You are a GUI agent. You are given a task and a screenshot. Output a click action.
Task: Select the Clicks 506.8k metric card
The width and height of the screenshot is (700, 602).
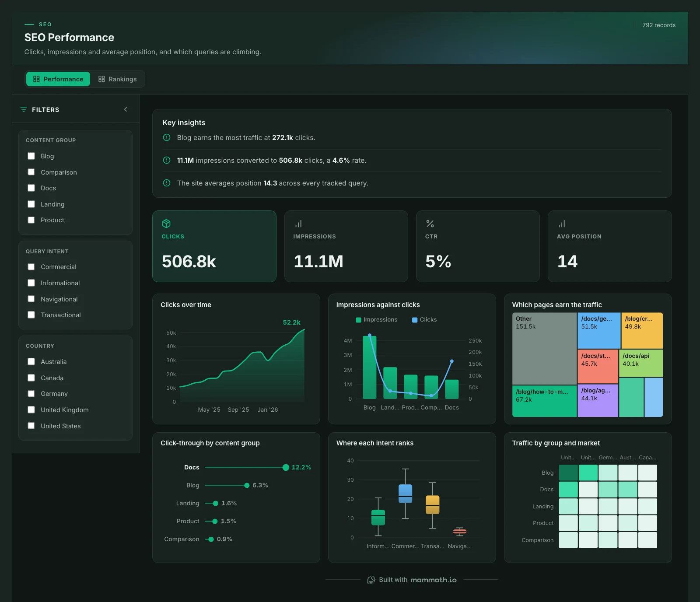tap(214, 246)
